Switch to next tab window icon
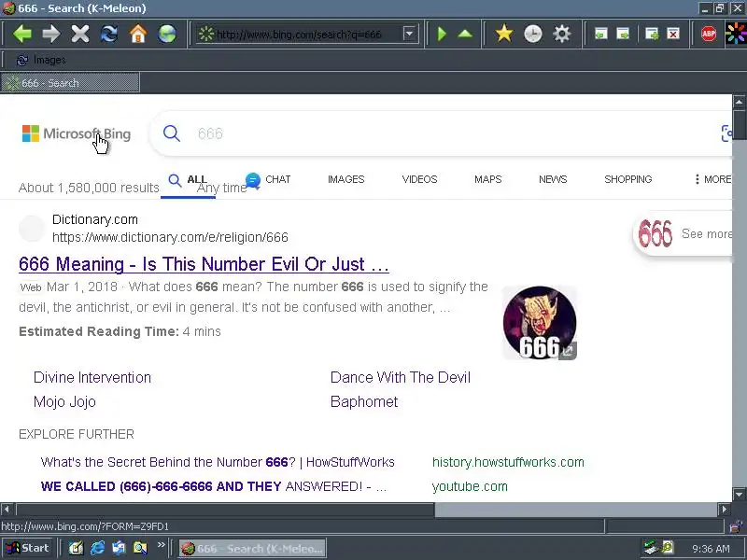Image resolution: width=747 pixels, height=560 pixels. coord(623,34)
